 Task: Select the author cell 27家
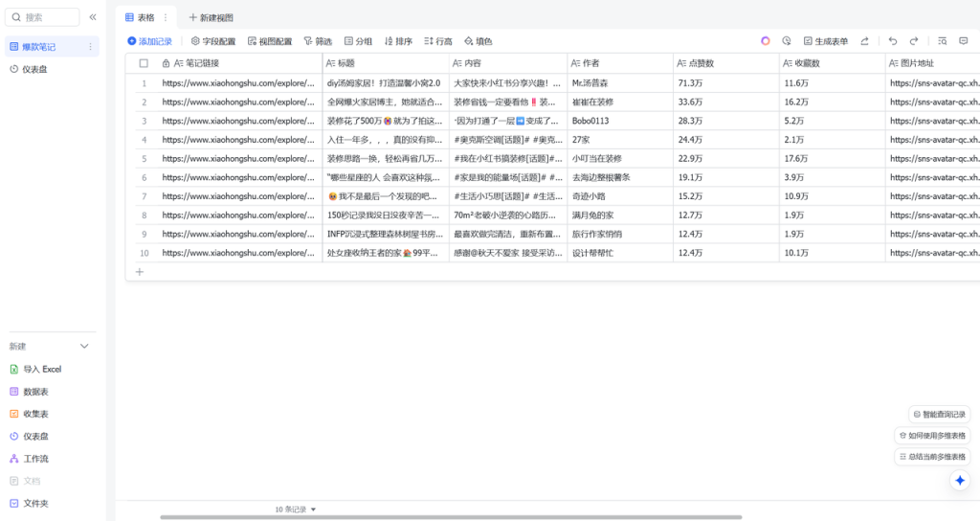[x=620, y=140]
